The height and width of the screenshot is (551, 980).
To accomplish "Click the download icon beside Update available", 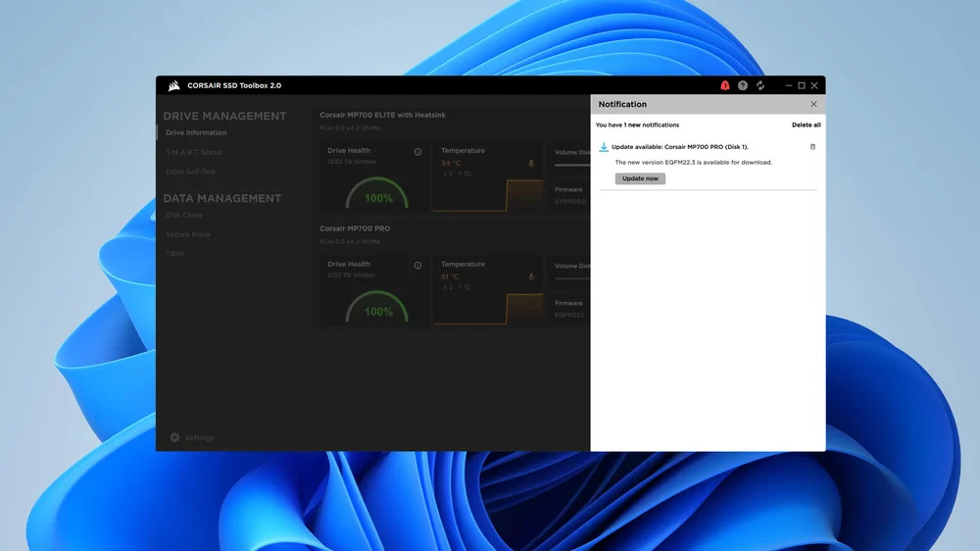I will 604,147.
